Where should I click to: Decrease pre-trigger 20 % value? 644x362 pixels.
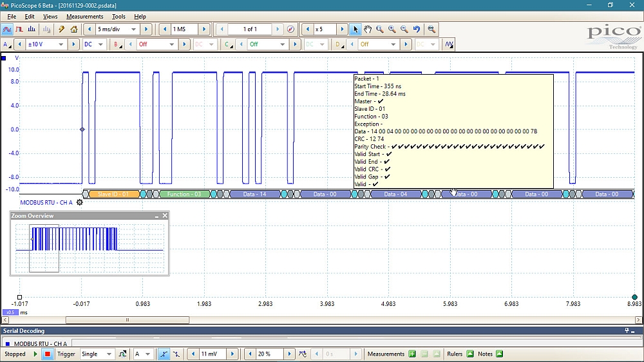(250, 354)
